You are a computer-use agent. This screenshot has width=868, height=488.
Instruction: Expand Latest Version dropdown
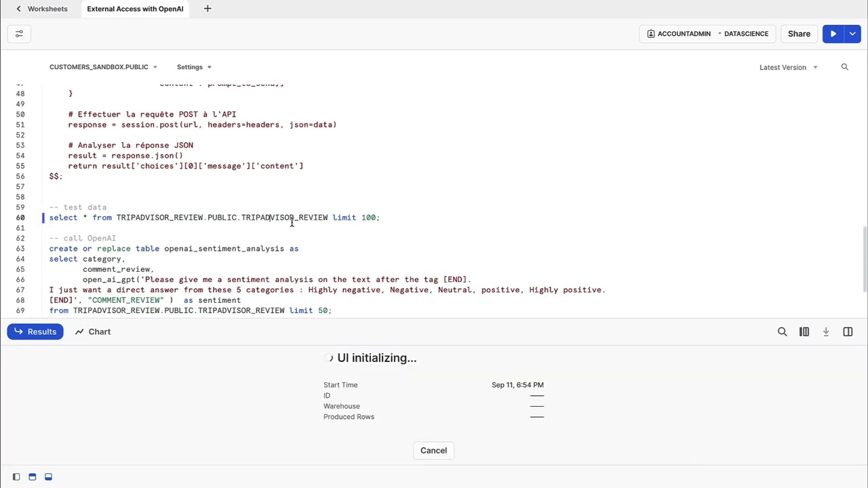point(789,67)
